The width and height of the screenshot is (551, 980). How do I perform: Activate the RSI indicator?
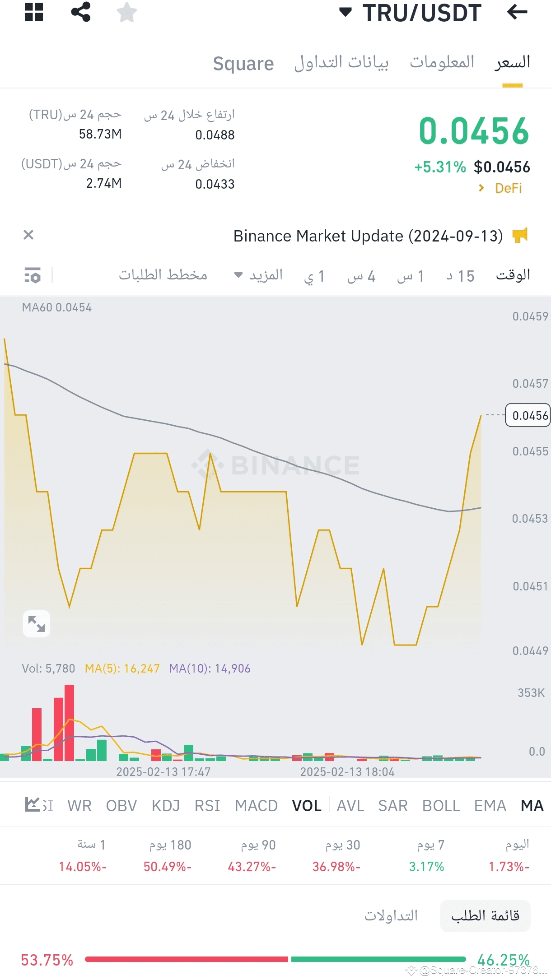click(x=207, y=806)
